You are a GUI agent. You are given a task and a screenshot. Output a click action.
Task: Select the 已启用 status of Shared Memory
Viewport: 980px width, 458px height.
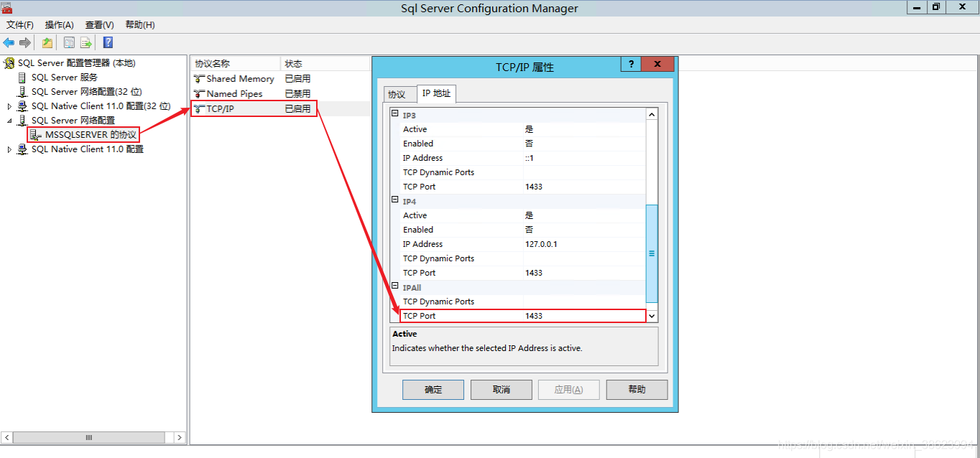click(x=297, y=79)
